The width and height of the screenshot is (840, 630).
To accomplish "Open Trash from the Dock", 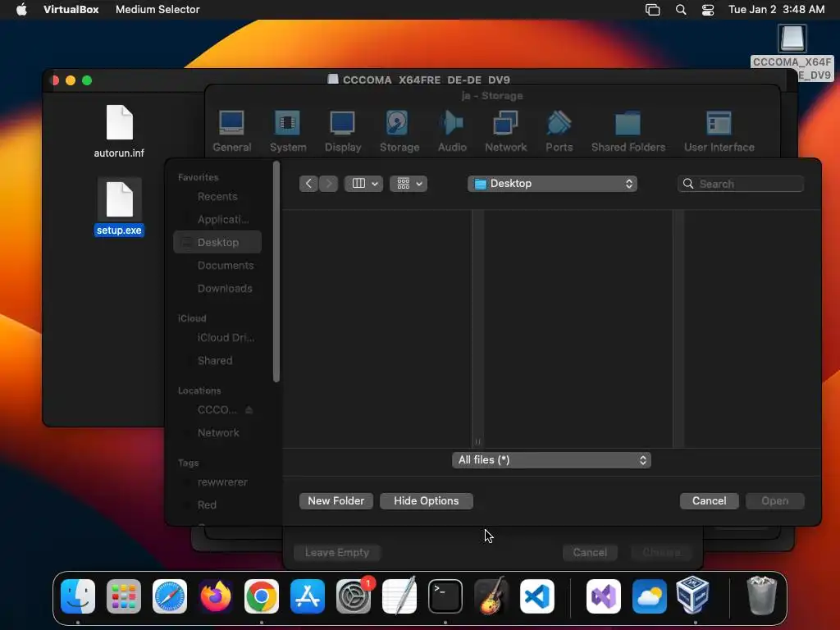I will (x=761, y=596).
